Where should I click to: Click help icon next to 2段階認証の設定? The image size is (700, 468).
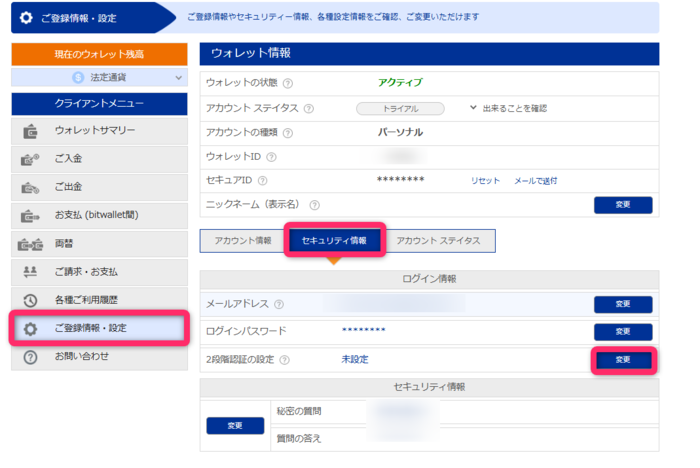tap(284, 360)
